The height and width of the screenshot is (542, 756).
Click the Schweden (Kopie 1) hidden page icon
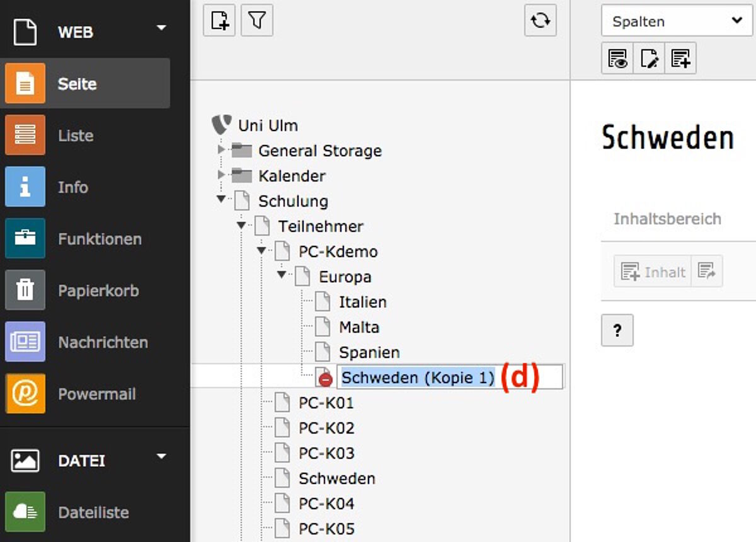click(x=323, y=377)
